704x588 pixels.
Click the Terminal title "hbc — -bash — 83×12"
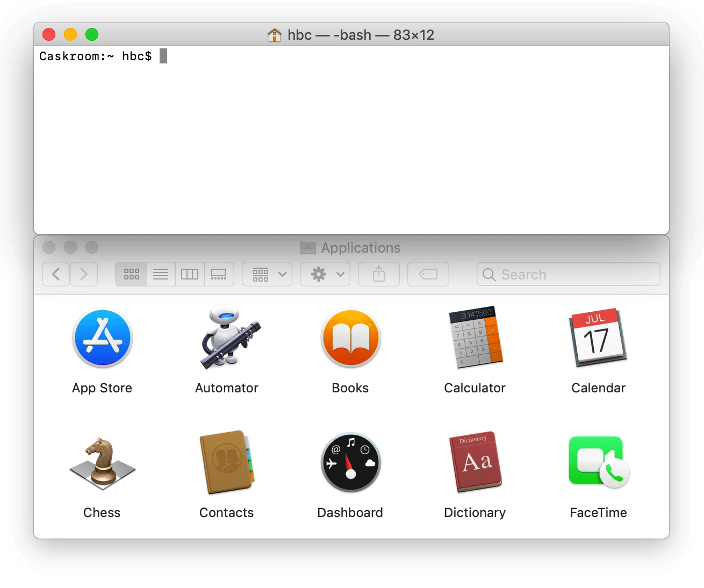click(361, 35)
